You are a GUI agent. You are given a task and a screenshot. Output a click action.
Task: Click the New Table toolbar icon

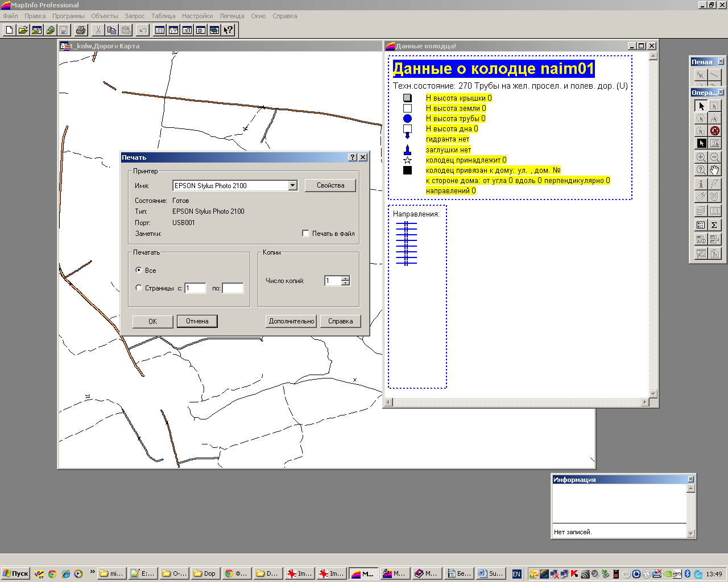click(9, 30)
